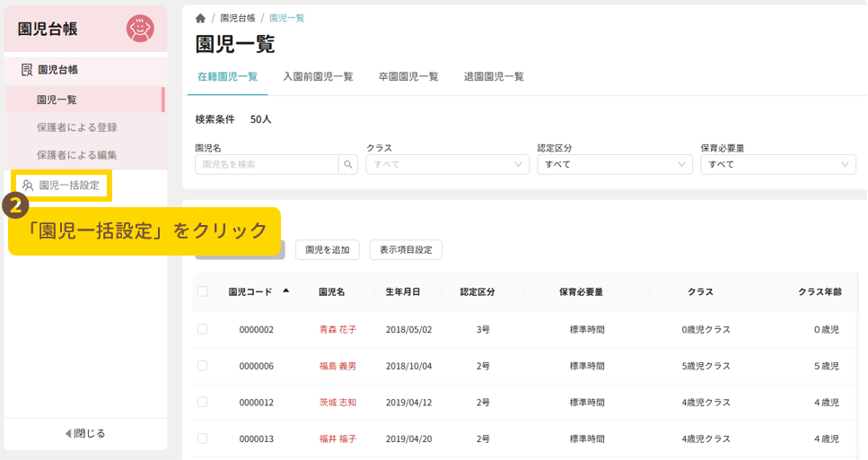This screenshot has height=460, width=868.
Task: Switch to 入園前園児一覧 tab
Action: click(x=318, y=77)
